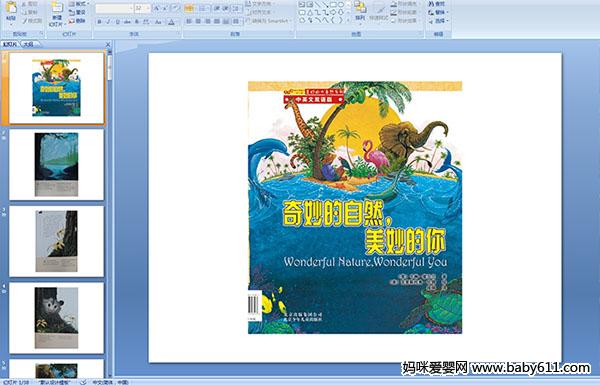Toggle Italic formatting

tap(108, 22)
